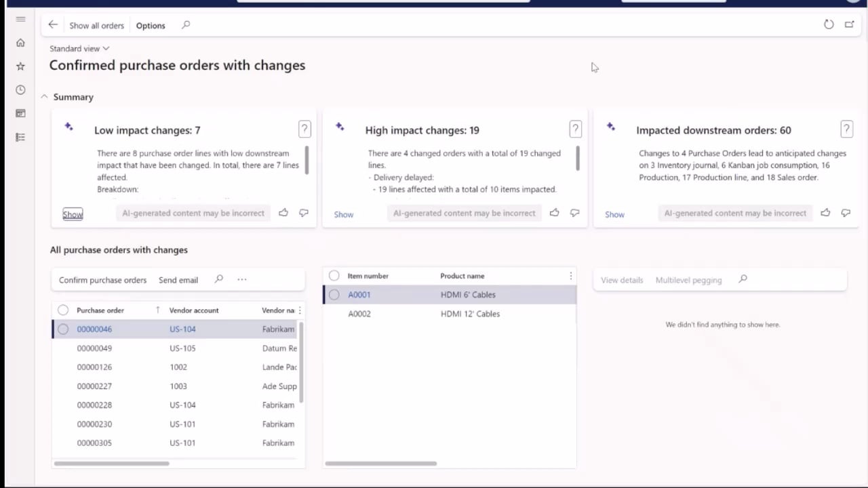This screenshot has height=488, width=868.
Task: Refresh the page with the refresh icon
Action: tap(829, 24)
